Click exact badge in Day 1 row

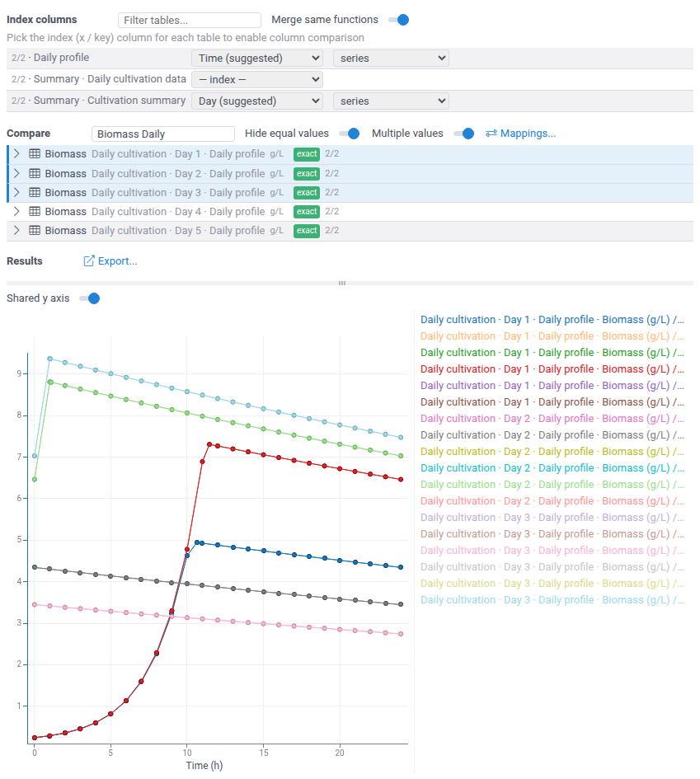coord(307,154)
